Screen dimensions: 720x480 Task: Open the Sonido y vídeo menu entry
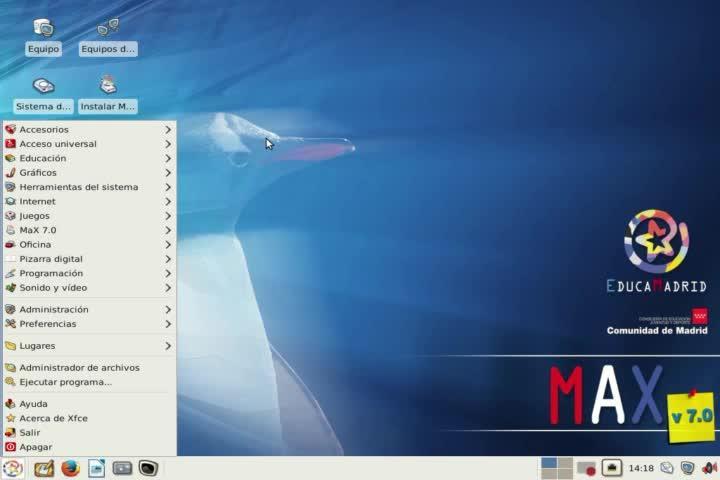89,288
